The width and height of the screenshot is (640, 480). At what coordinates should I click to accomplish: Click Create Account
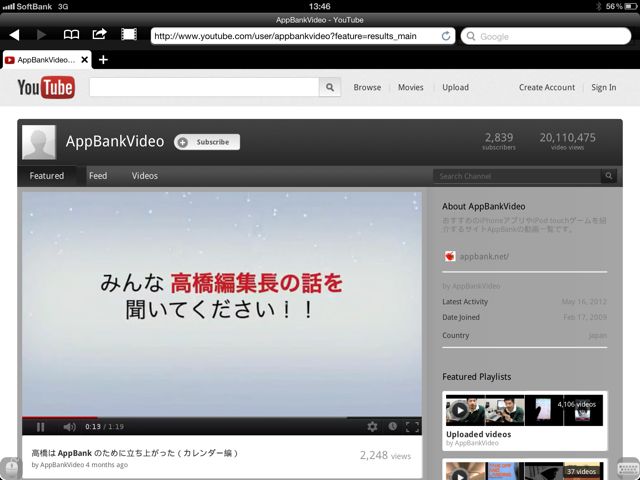547,87
